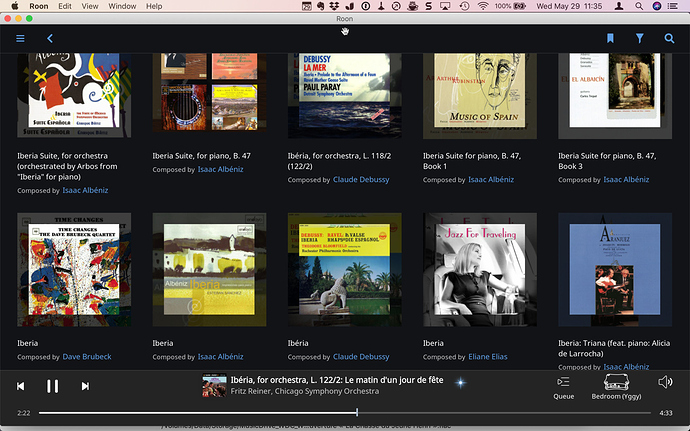Skip to previous track

[x=20, y=386]
